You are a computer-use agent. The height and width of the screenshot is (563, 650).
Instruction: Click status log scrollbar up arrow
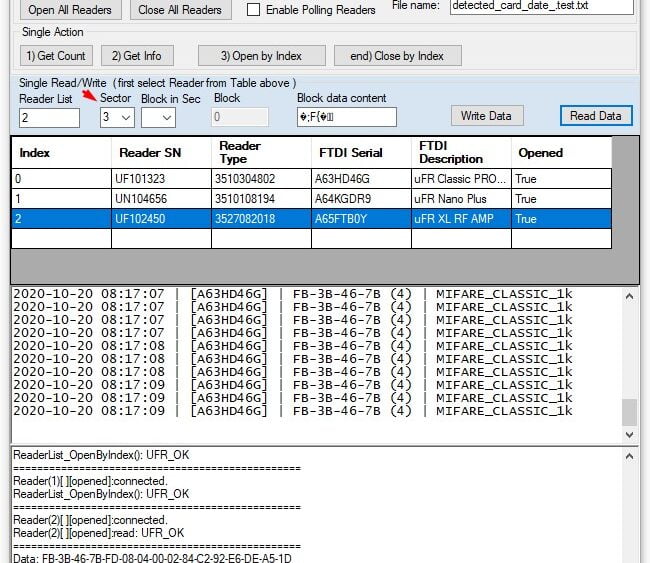[x=629, y=456]
